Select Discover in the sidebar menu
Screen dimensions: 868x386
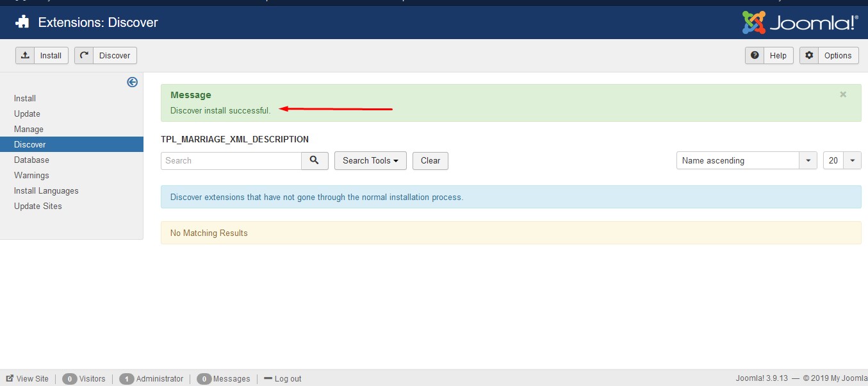click(x=71, y=144)
